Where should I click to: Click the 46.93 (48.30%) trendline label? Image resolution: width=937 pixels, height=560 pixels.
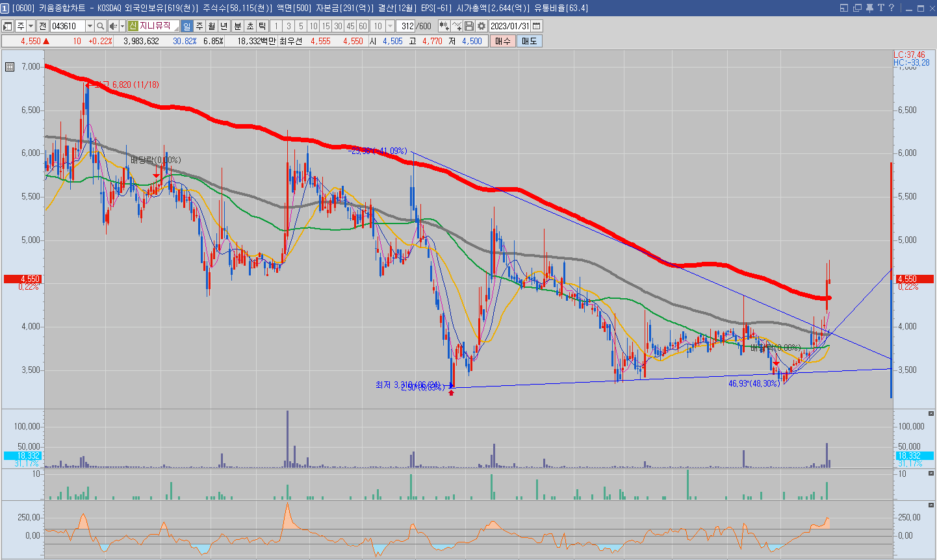[x=754, y=384]
